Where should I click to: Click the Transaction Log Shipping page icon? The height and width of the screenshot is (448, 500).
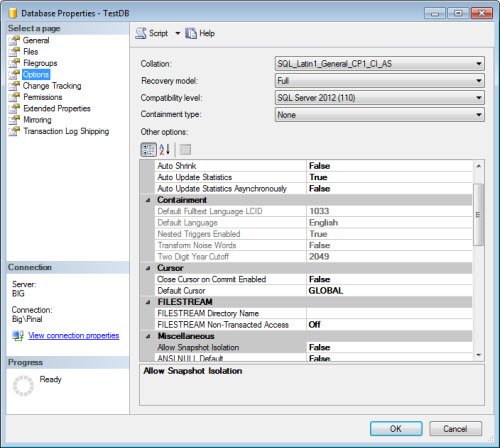pos(14,131)
